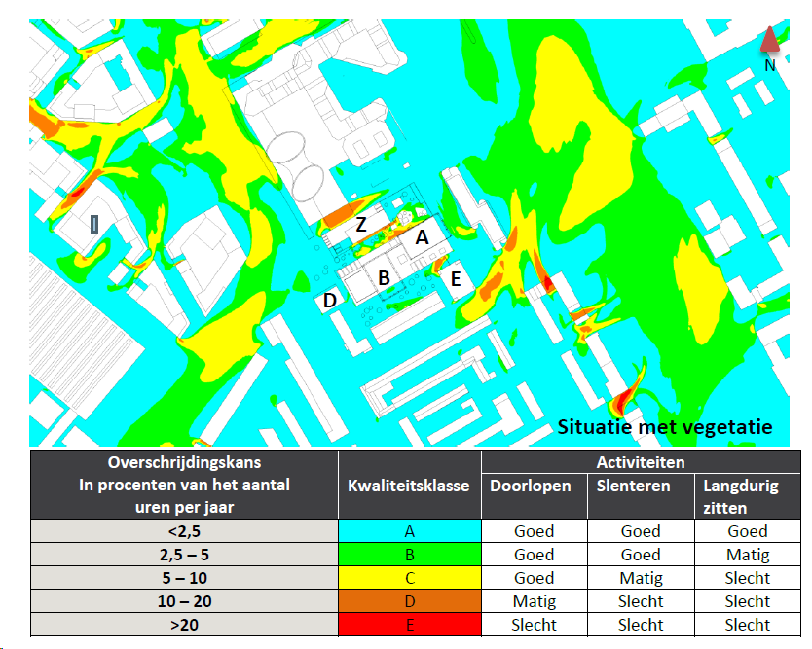Image resolution: width=812 pixels, height=649 pixels.
Task: Select building label B on the map
Action: [384, 278]
